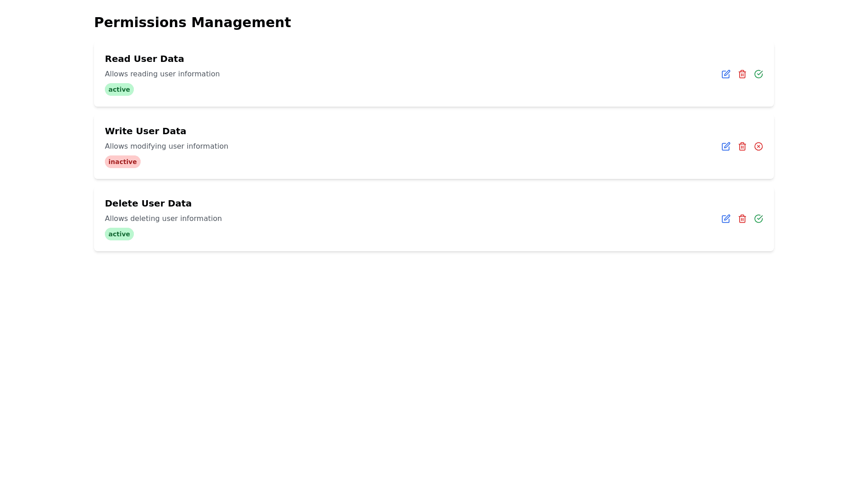Edit the Write User Data permission
This screenshot has height=488, width=868.
coord(726,146)
